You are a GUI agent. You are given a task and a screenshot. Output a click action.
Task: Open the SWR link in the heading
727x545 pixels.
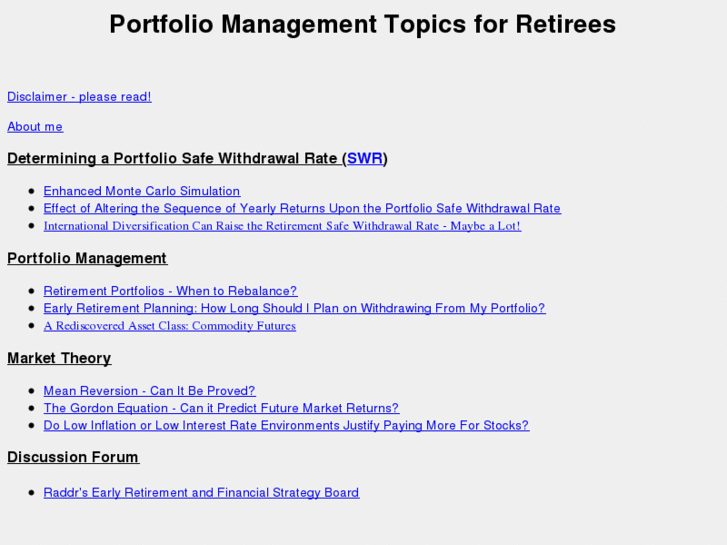click(365, 158)
